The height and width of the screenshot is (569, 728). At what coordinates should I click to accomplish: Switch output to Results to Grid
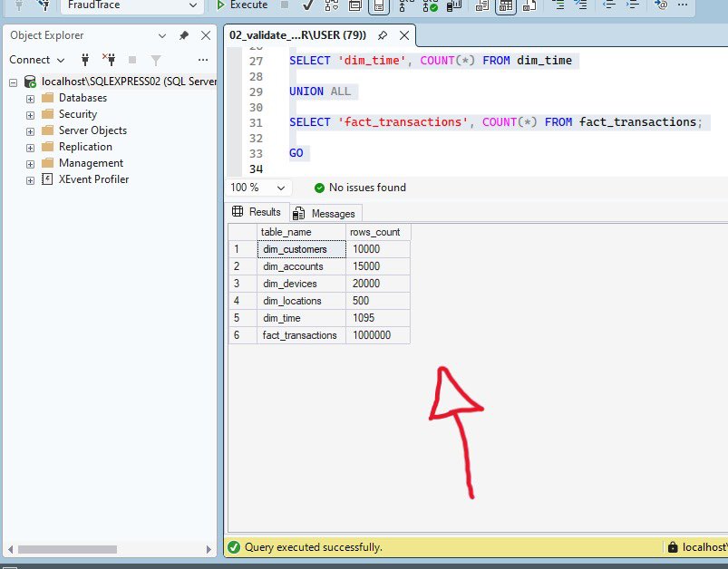click(506, 5)
